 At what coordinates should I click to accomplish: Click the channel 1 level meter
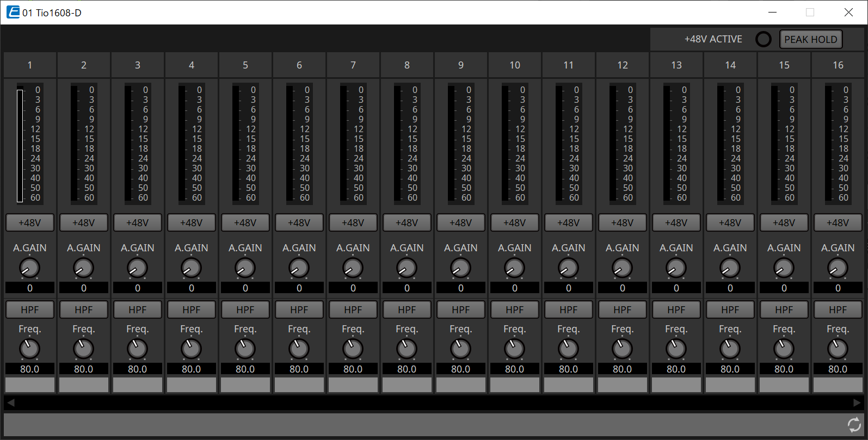pyautogui.click(x=20, y=145)
